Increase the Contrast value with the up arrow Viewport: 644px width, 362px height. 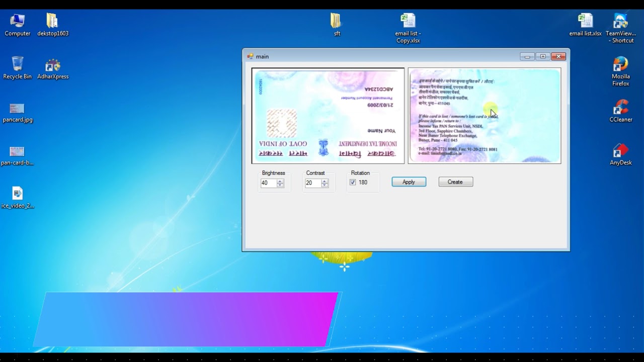(325, 181)
